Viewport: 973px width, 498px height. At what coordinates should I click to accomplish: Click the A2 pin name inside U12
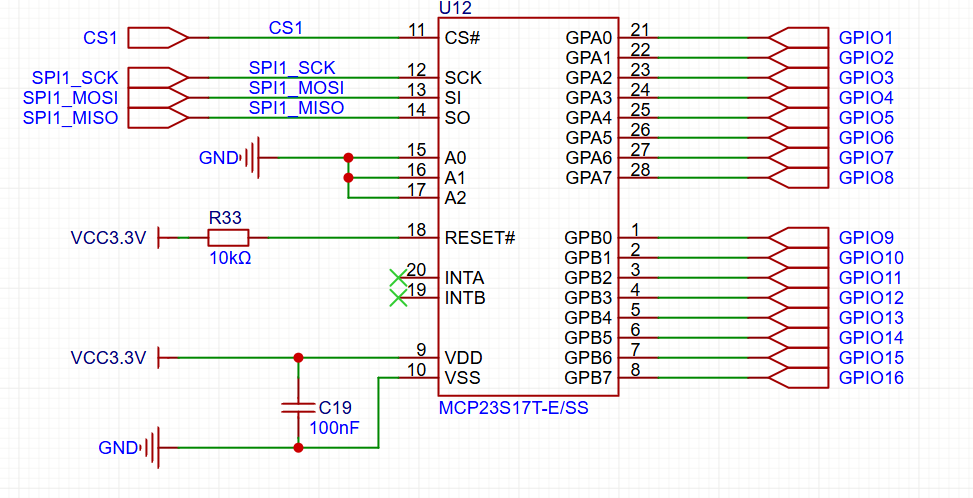click(x=456, y=198)
